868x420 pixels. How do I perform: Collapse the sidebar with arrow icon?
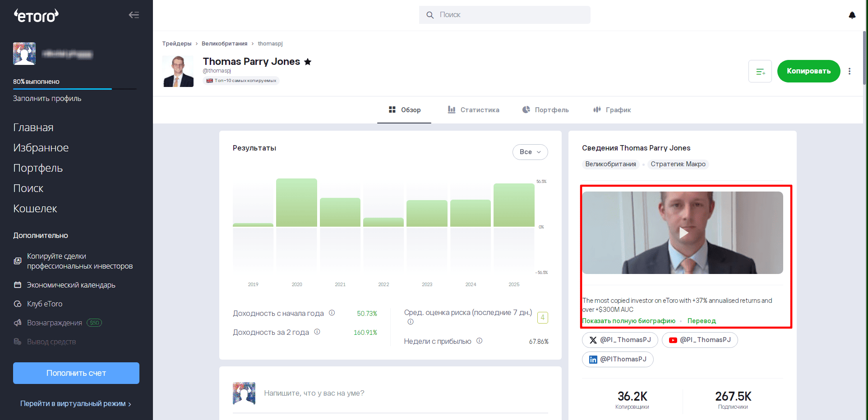[134, 15]
